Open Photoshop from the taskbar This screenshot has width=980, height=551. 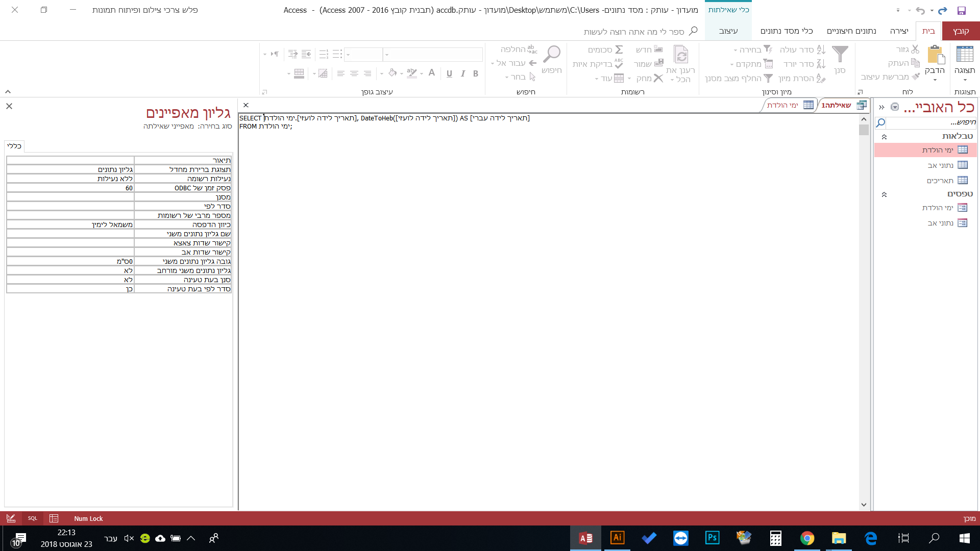coord(712,538)
